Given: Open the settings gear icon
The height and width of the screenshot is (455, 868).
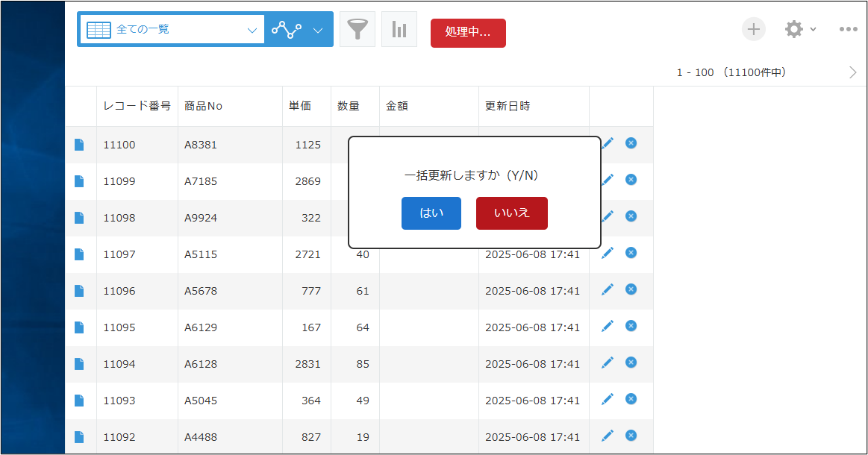Looking at the screenshot, I should point(793,29).
